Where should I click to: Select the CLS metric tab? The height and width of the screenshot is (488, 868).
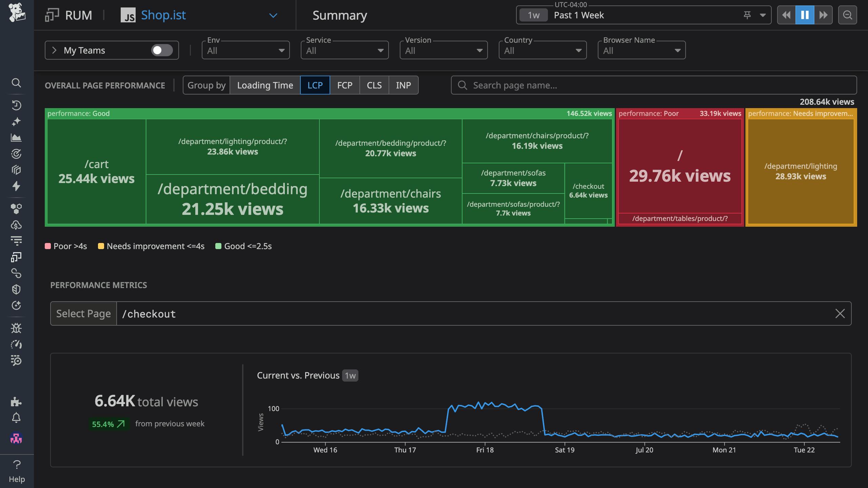pyautogui.click(x=374, y=85)
